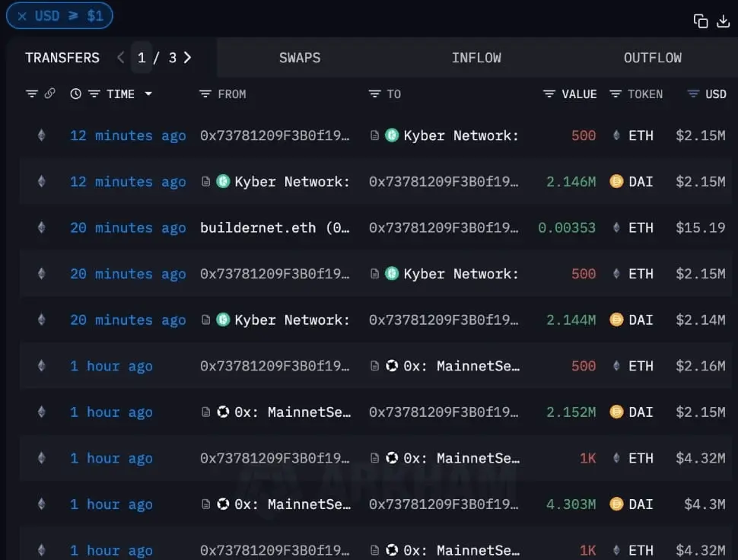The image size is (738, 560).
Task: Select the OUTFLOW tab
Action: coord(652,58)
